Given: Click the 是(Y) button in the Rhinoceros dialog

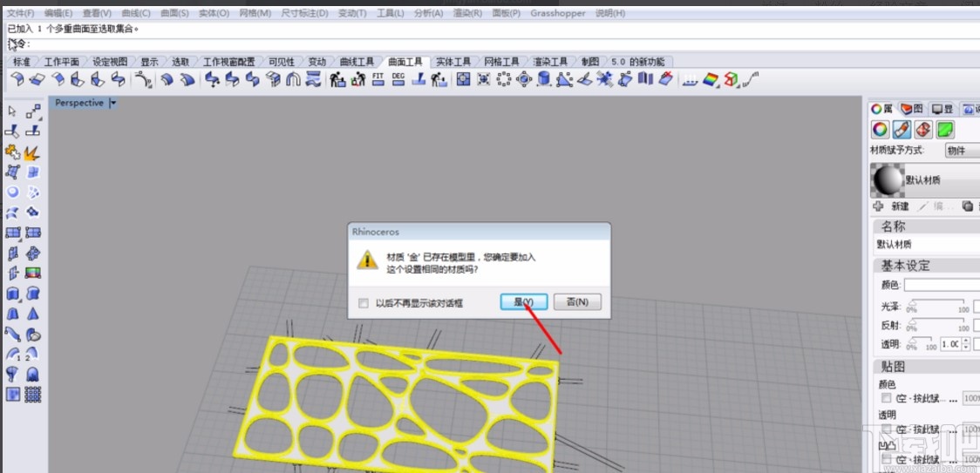Looking at the screenshot, I should tap(524, 301).
